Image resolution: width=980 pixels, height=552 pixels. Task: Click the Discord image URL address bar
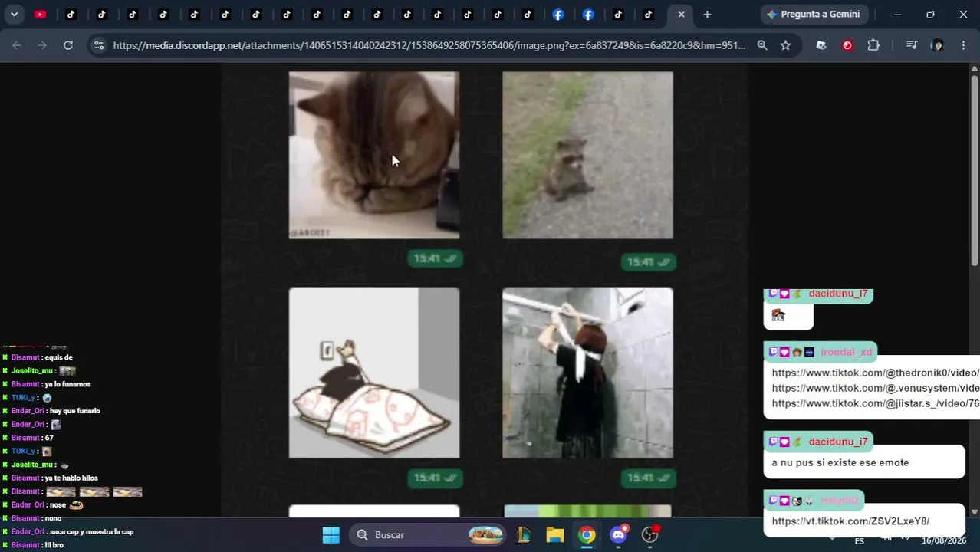tap(429, 45)
